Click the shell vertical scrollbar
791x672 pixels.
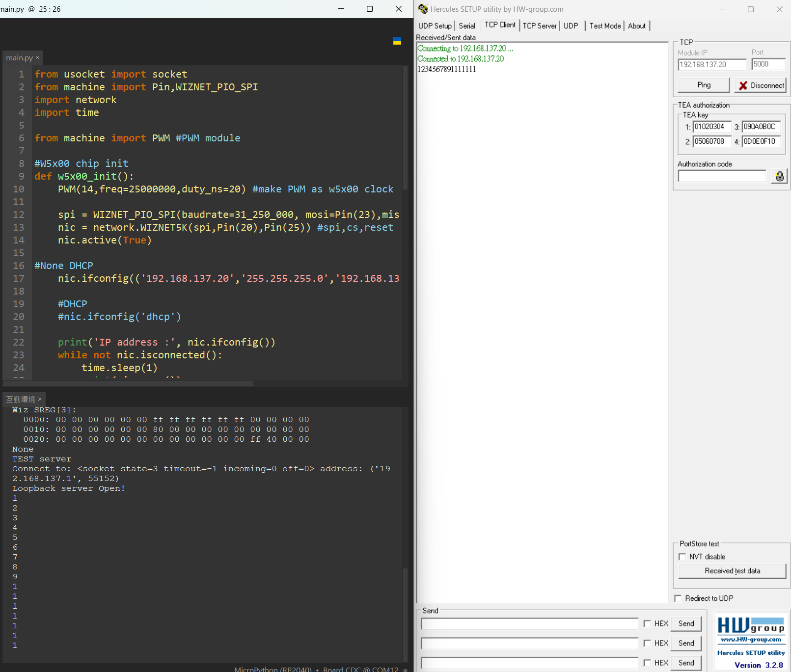pyautogui.click(x=405, y=615)
